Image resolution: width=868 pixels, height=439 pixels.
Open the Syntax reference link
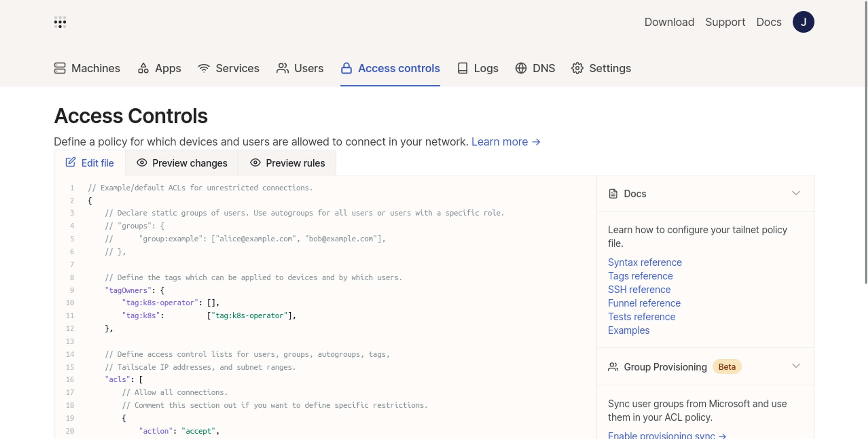644,262
